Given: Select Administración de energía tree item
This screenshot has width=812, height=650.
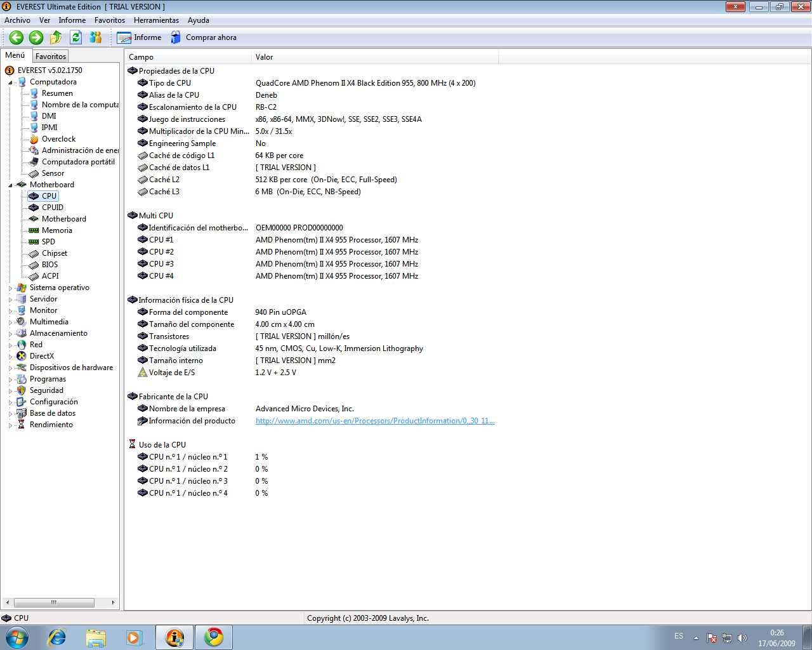Looking at the screenshot, I should click(x=80, y=150).
